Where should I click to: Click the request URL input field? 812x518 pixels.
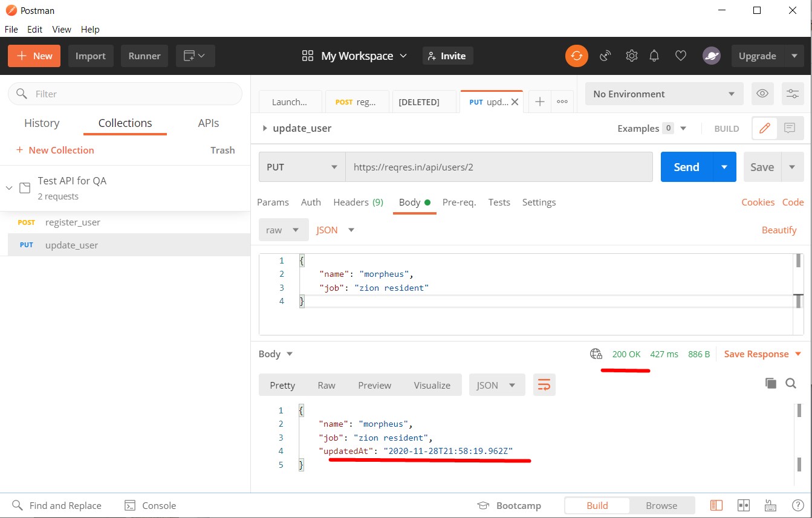pos(499,167)
